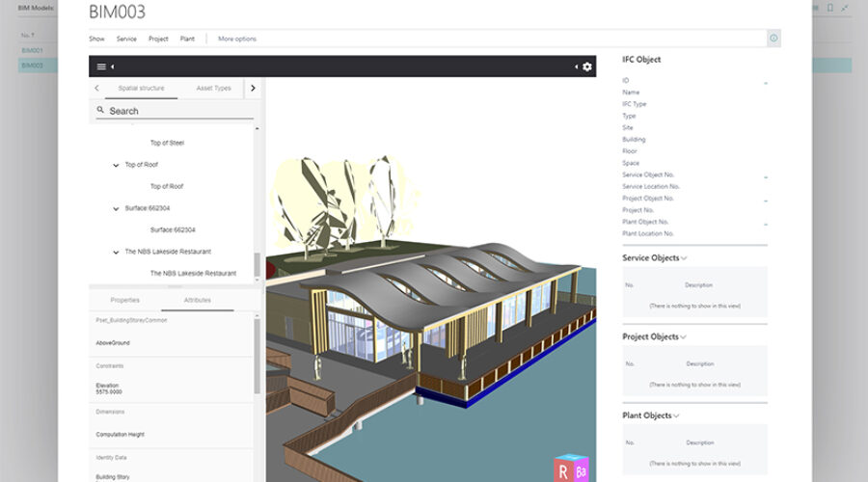The height and width of the screenshot is (482, 868).
Task: Click the Ba face of the view cube
Action: pos(581,471)
